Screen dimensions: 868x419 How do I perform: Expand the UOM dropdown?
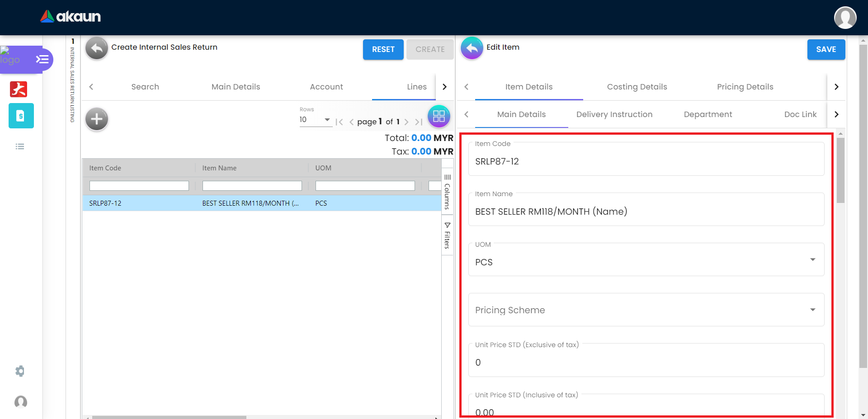(x=812, y=260)
